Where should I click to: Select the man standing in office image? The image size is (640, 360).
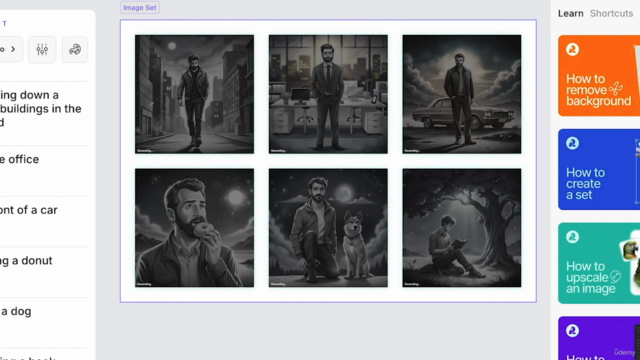[x=328, y=94]
